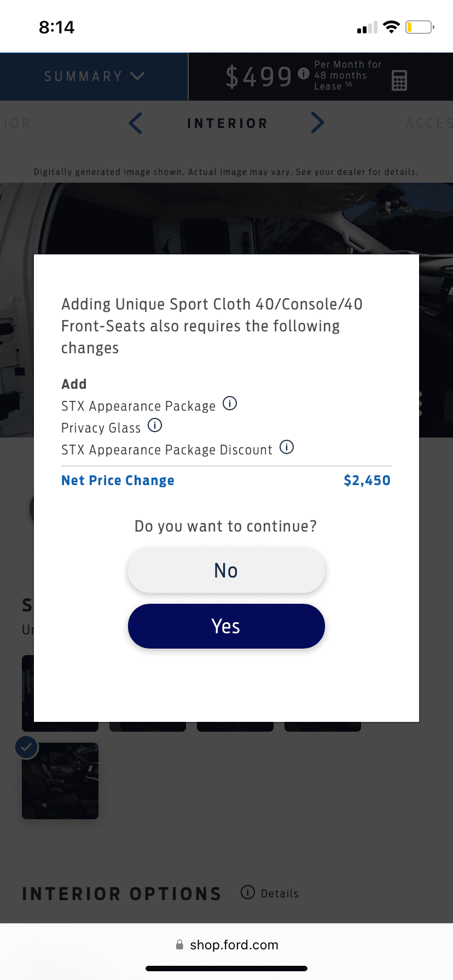This screenshot has width=453, height=980.
Task: Confirm changes with the Yes button
Action: (x=226, y=626)
